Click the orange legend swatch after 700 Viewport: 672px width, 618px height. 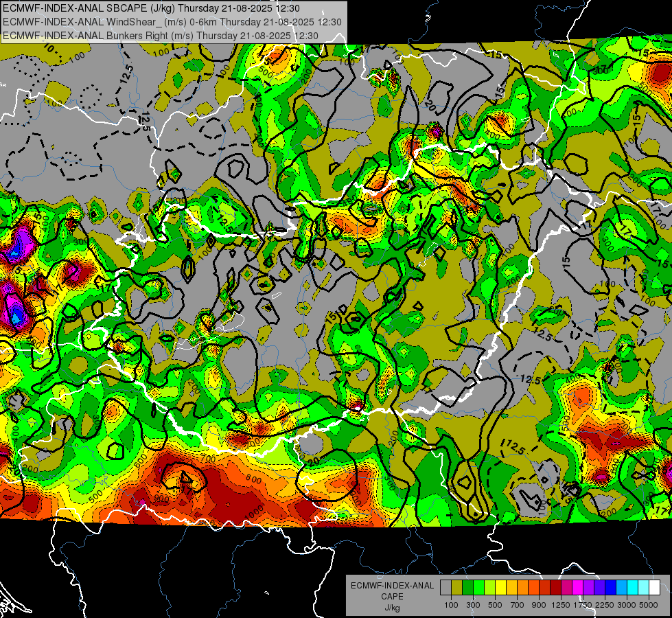[x=522, y=588]
